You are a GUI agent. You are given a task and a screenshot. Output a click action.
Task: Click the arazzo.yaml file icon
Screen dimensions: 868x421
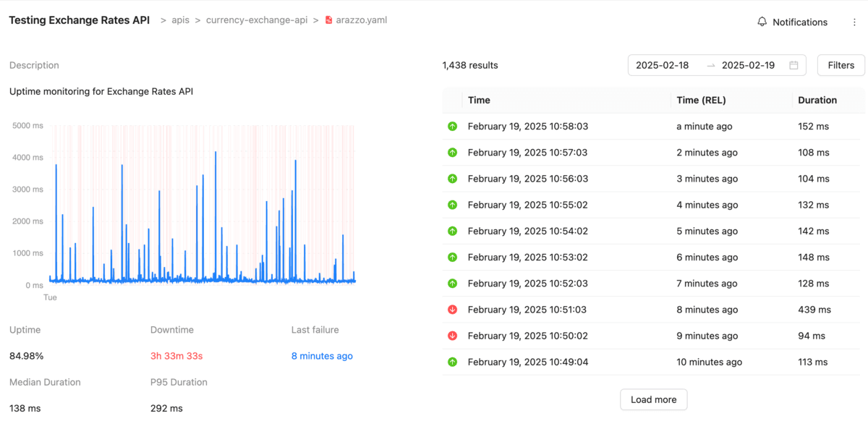[x=329, y=20]
